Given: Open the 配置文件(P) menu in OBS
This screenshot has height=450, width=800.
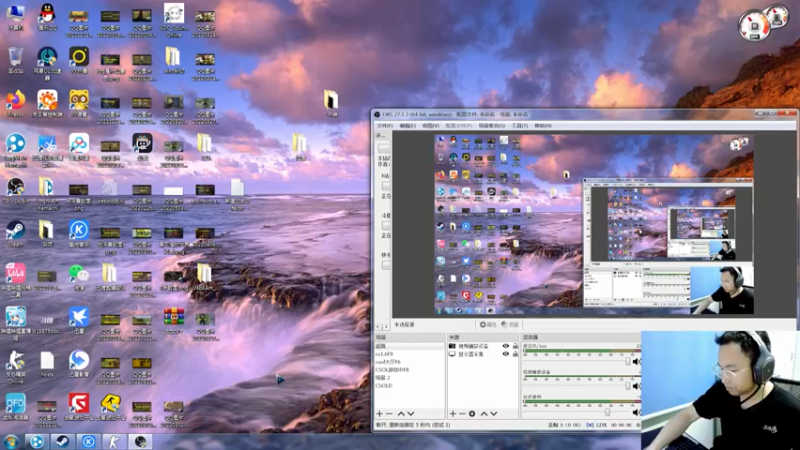Looking at the screenshot, I should [459, 126].
